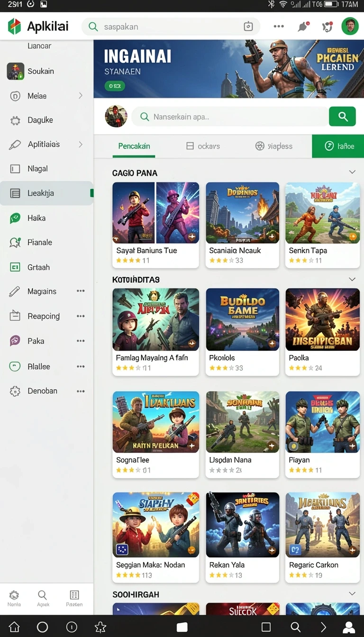364x637 pixels.
Task: Collapse the CAGIO PANA section
Action: tap(352, 172)
